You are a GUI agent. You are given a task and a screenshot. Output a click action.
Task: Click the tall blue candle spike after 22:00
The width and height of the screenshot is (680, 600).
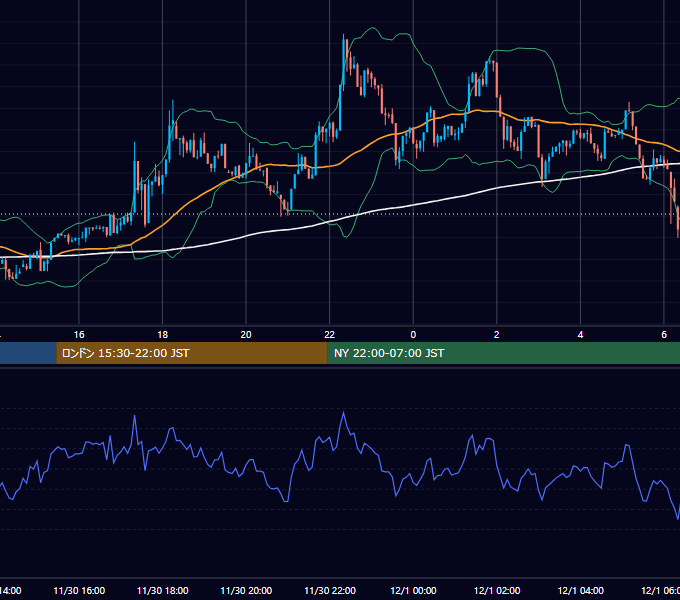343,63
